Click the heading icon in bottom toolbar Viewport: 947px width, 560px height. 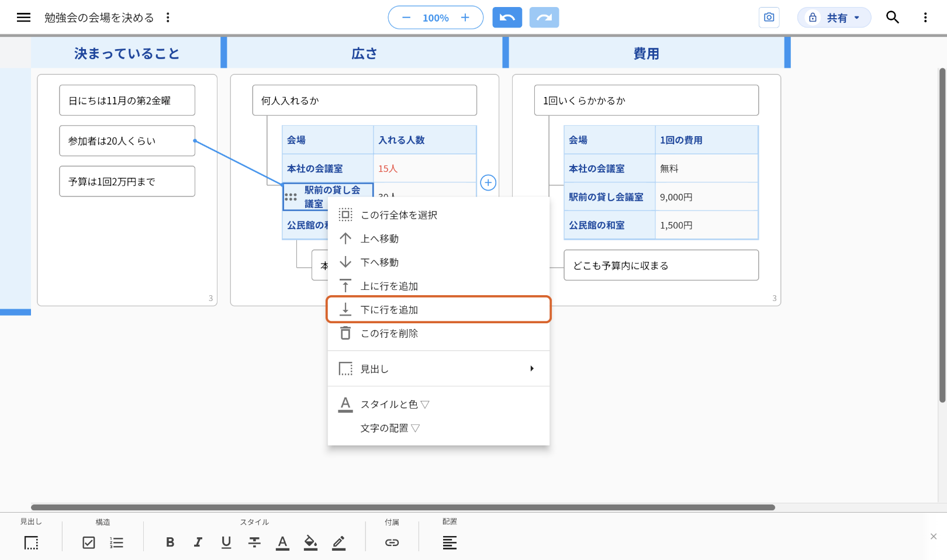coord(31,542)
